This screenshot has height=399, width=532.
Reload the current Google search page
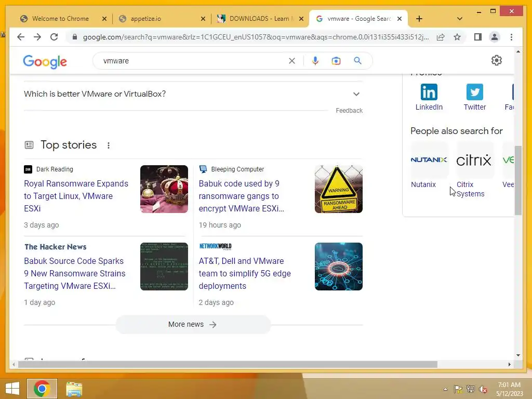pyautogui.click(x=54, y=37)
